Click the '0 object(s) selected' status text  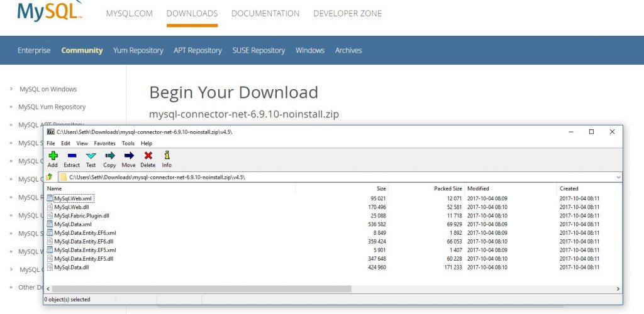point(67,300)
